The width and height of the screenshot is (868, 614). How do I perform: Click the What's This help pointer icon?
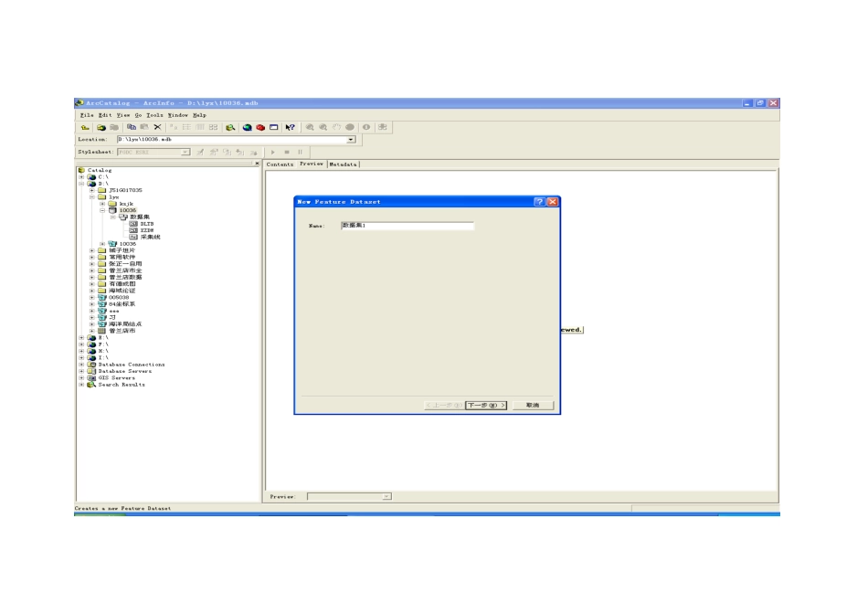[290, 127]
